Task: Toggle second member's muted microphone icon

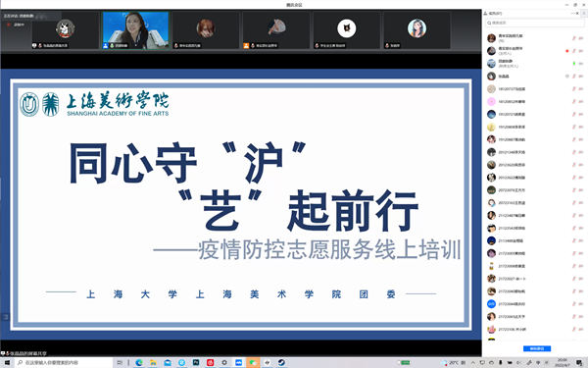Action: pos(573,51)
